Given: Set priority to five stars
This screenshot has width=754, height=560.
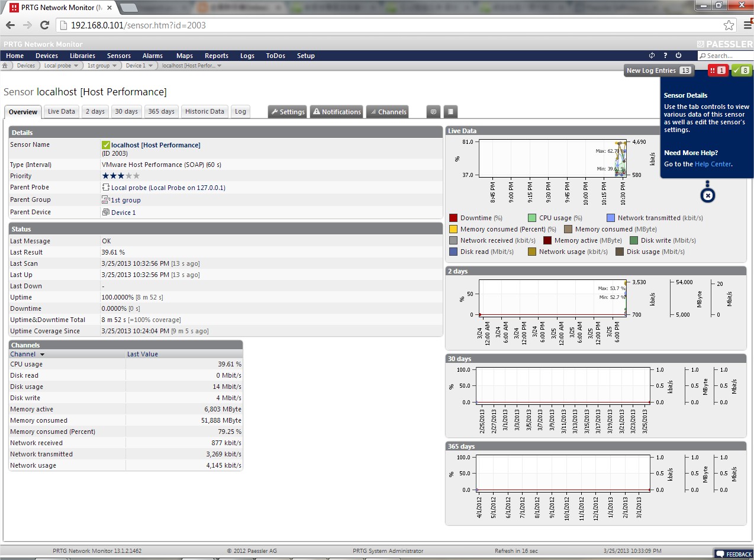Looking at the screenshot, I should pos(137,176).
